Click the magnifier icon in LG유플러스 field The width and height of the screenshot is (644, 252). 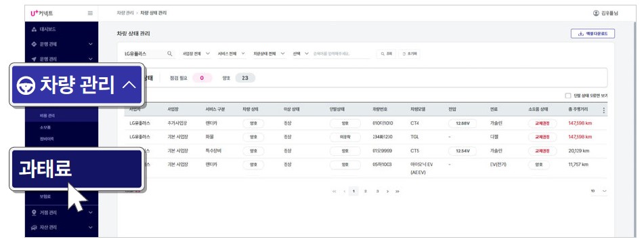(x=169, y=54)
